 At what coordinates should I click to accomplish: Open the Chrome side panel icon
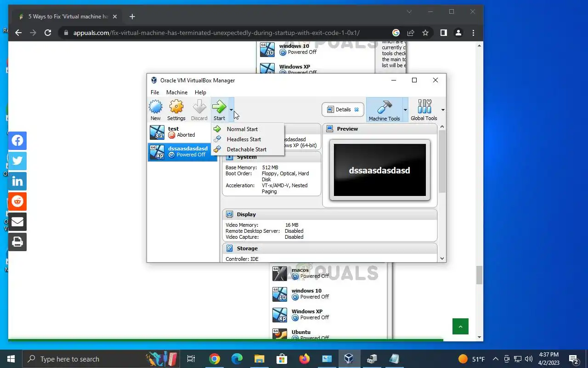pos(443,33)
